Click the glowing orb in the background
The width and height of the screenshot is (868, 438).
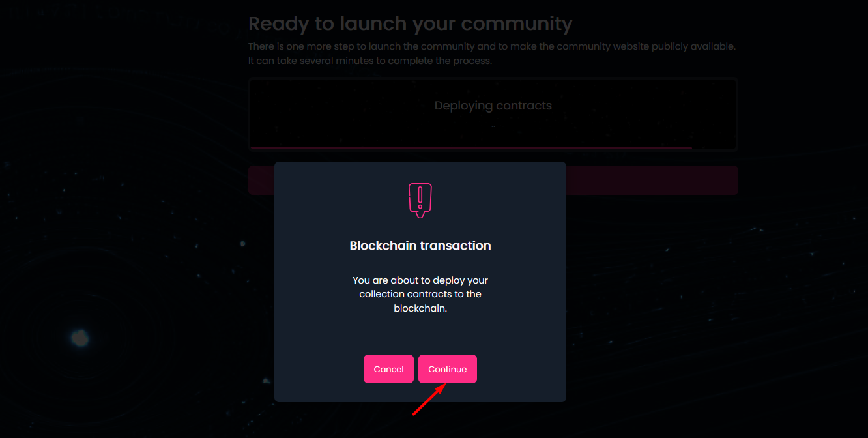80,338
